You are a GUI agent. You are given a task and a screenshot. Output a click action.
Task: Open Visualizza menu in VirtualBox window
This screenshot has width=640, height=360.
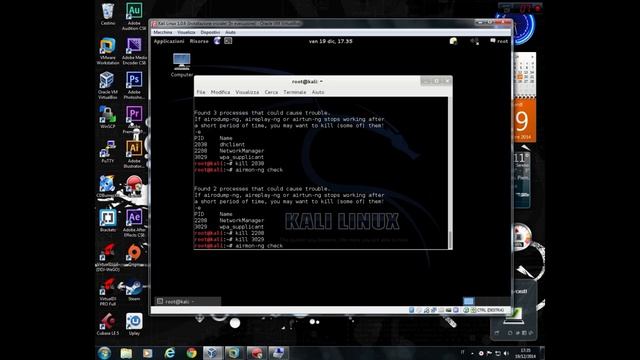tap(186, 32)
